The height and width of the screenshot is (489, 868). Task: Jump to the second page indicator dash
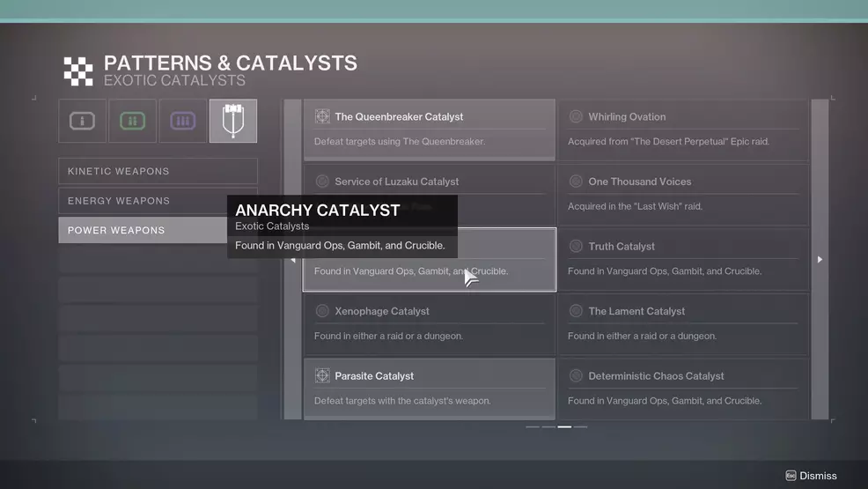tap(548, 427)
